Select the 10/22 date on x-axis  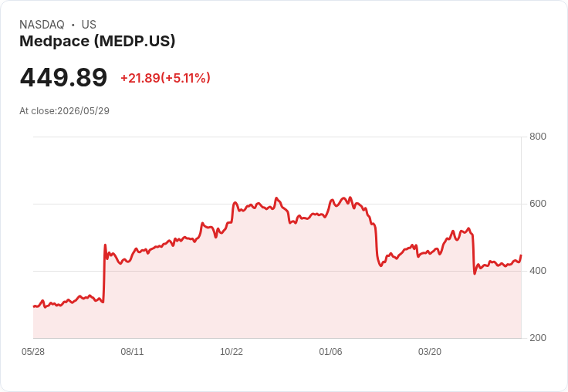pyautogui.click(x=232, y=352)
